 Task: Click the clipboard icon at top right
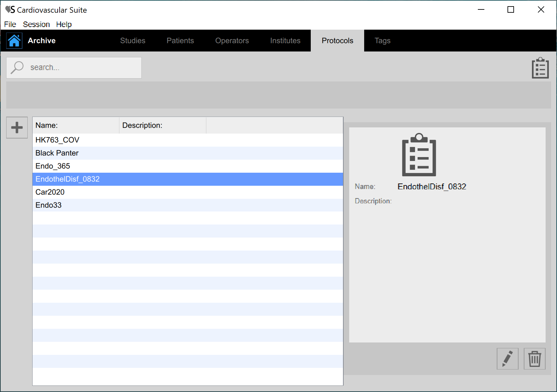(x=540, y=68)
